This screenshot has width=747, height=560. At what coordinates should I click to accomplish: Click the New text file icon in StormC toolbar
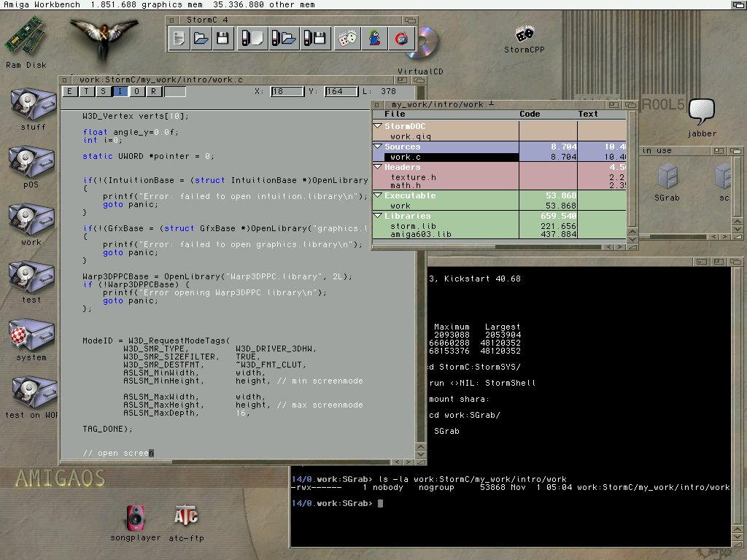point(179,39)
